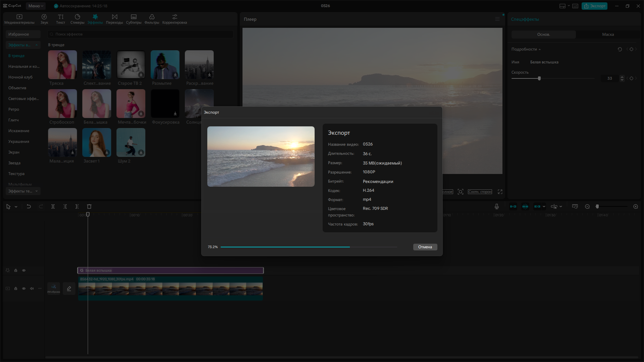Image resolution: width=644 pixels, height=362 pixels.
Task: Click the Экспорт button in title bar
Action: 594,6
